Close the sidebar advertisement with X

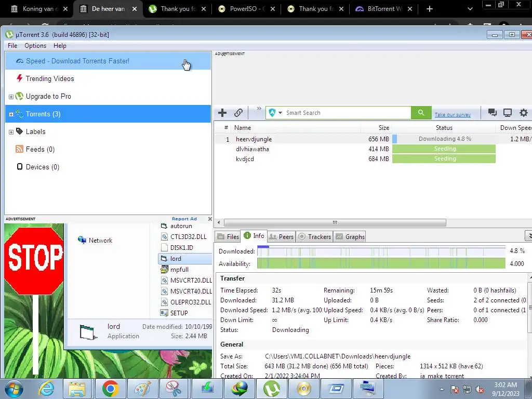[x=210, y=219]
